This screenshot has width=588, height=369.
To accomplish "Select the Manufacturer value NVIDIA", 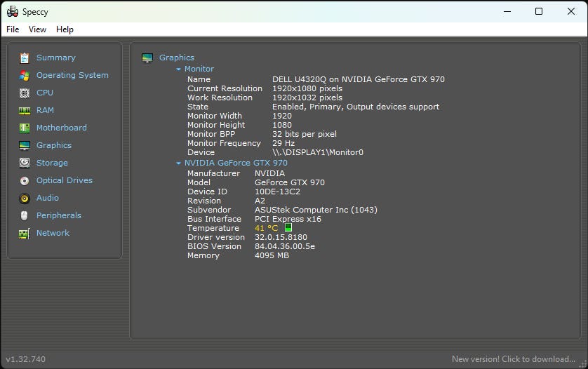I will coord(269,173).
